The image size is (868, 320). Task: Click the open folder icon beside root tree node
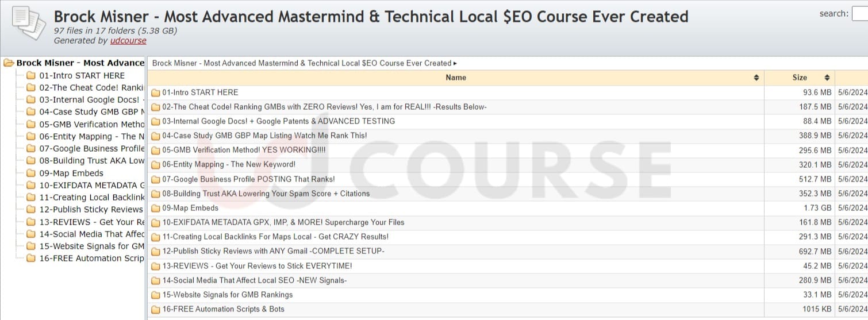tap(9, 63)
